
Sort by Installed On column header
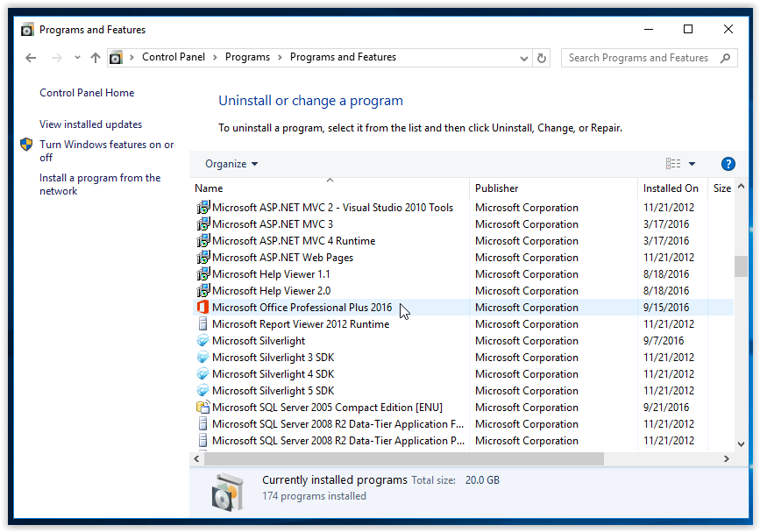click(672, 188)
